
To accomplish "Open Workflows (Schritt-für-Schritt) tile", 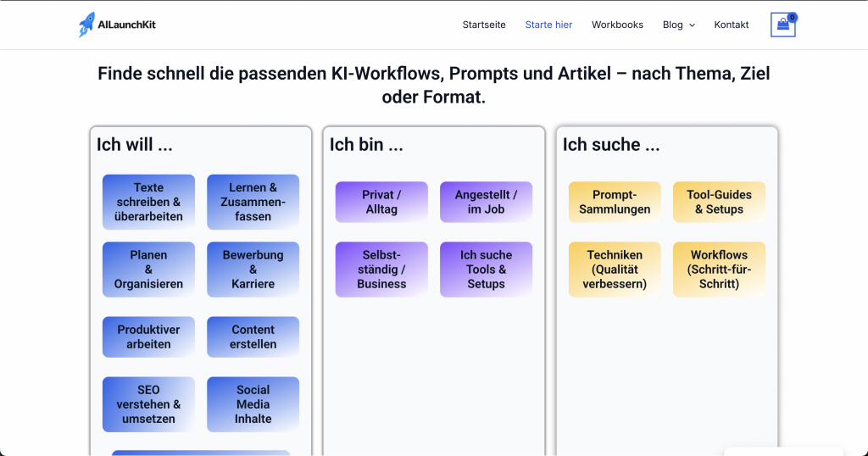I will 719,270.
